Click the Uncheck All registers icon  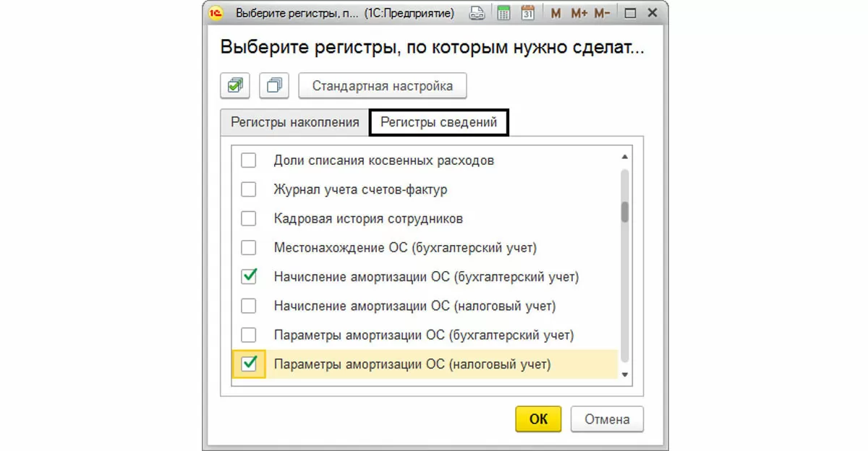coord(274,85)
